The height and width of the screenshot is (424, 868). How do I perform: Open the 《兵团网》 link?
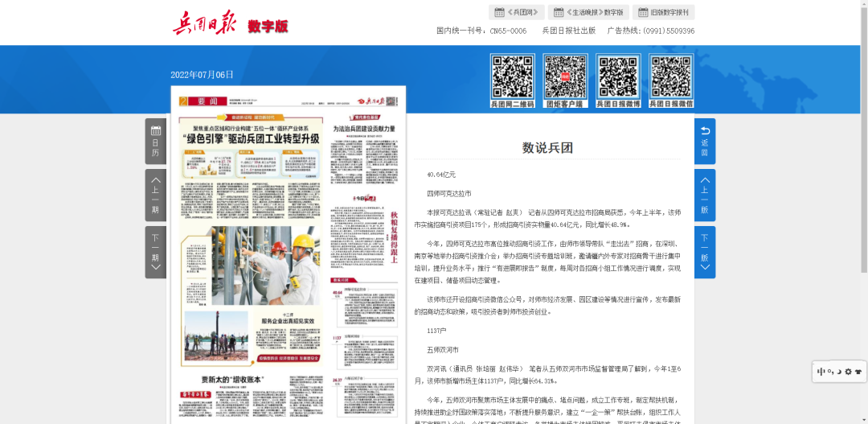click(x=516, y=12)
